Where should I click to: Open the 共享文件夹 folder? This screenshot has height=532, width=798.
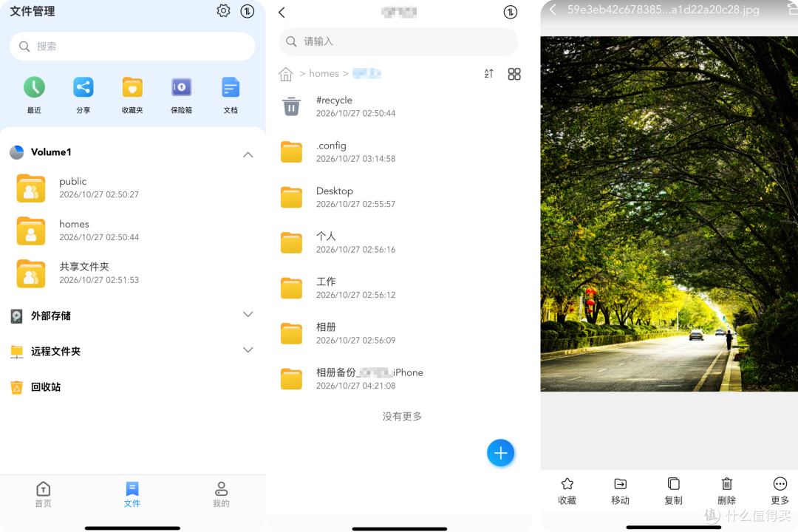click(132, 273)
